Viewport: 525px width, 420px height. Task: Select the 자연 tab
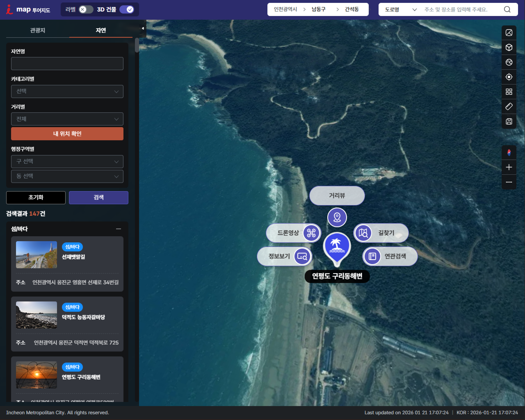100,30
